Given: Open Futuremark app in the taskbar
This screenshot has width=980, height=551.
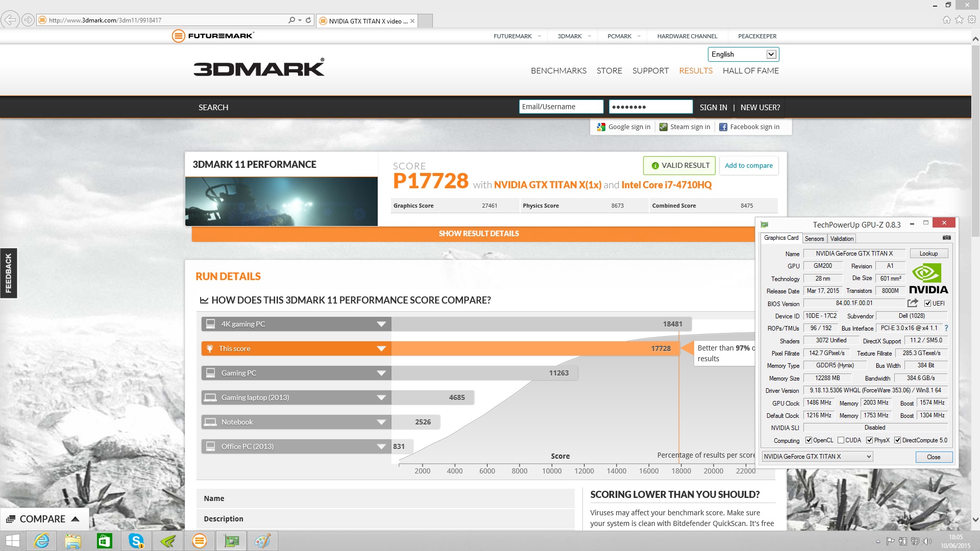Looking at the screenshot, I should (x=199, y=541).
